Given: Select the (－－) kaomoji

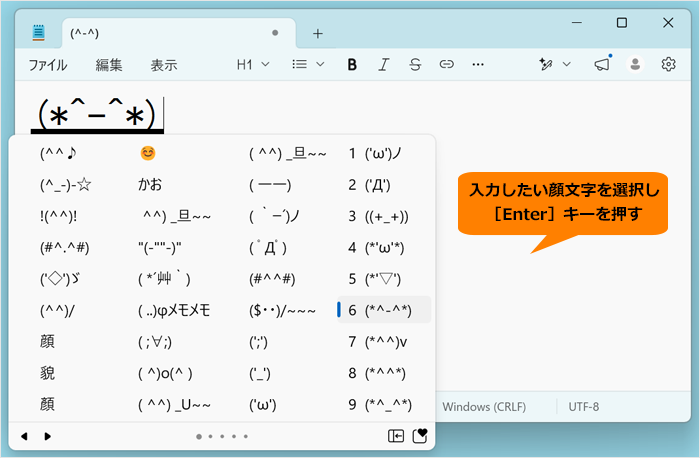Looking at the screenshot, I should [x=270, y=185].
